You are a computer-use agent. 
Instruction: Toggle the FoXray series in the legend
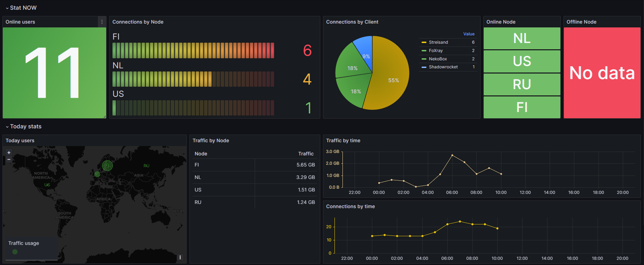click(x=436, y=51)
